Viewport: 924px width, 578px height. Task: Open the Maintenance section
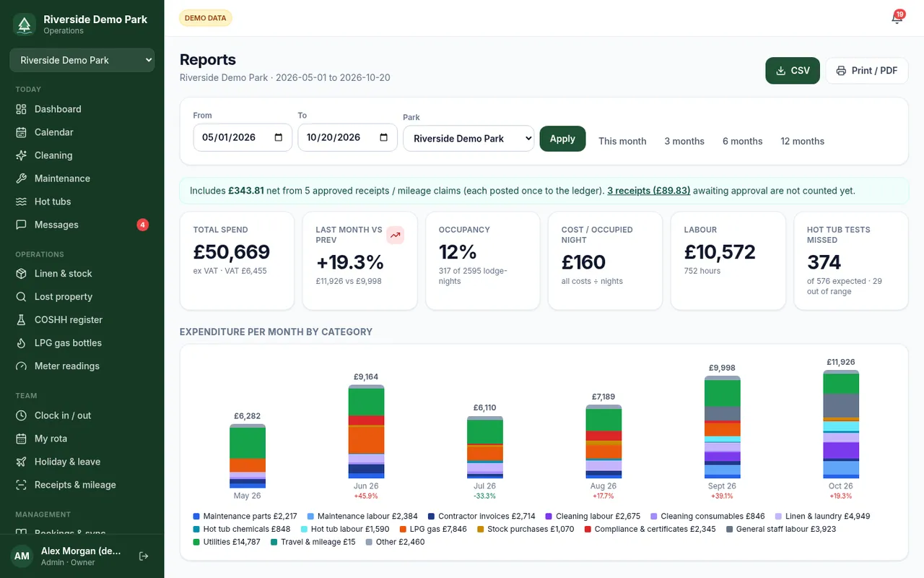(x=82, y=178)
